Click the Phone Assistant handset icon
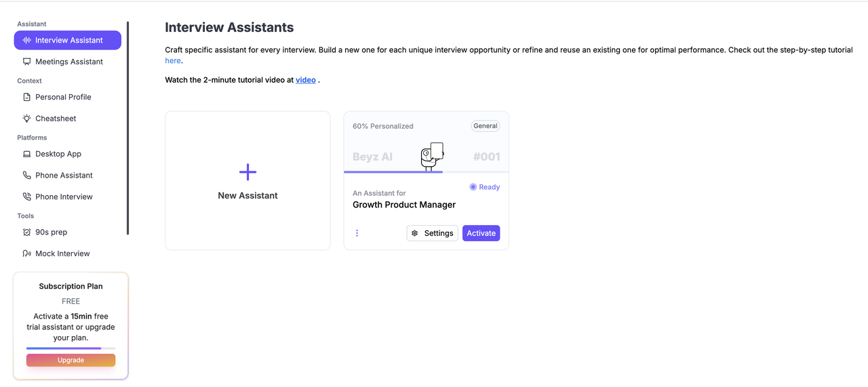868x387 pixels. [27, 176]
